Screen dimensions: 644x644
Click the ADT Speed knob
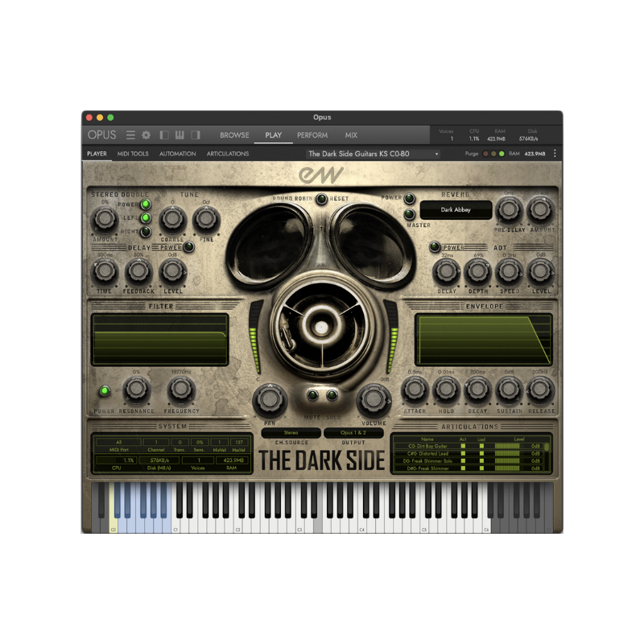tap(509, 271)
